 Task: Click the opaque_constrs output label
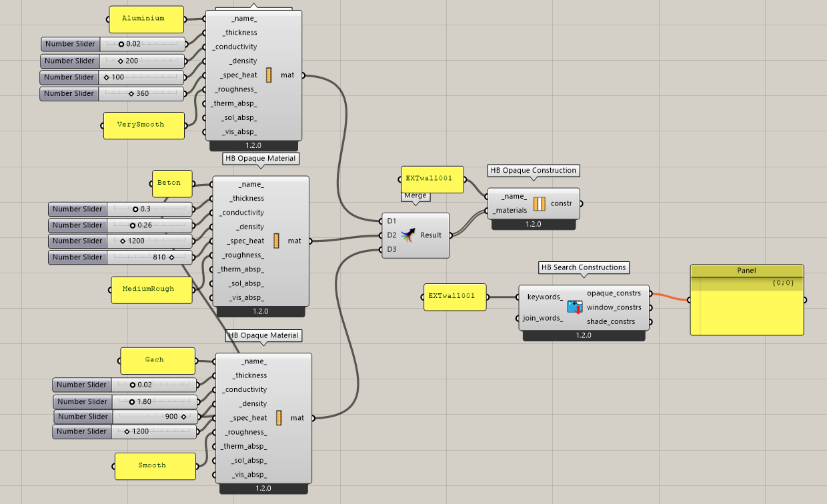[614, 293]
